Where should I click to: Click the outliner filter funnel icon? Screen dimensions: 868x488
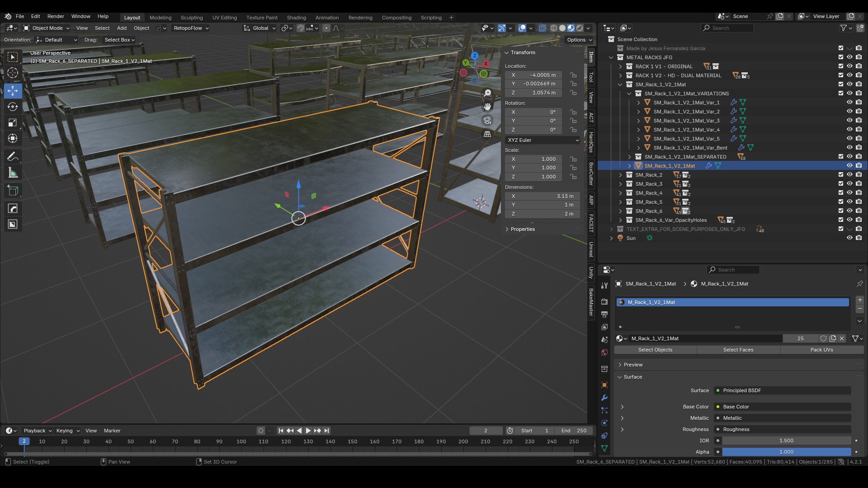[844, 28]
